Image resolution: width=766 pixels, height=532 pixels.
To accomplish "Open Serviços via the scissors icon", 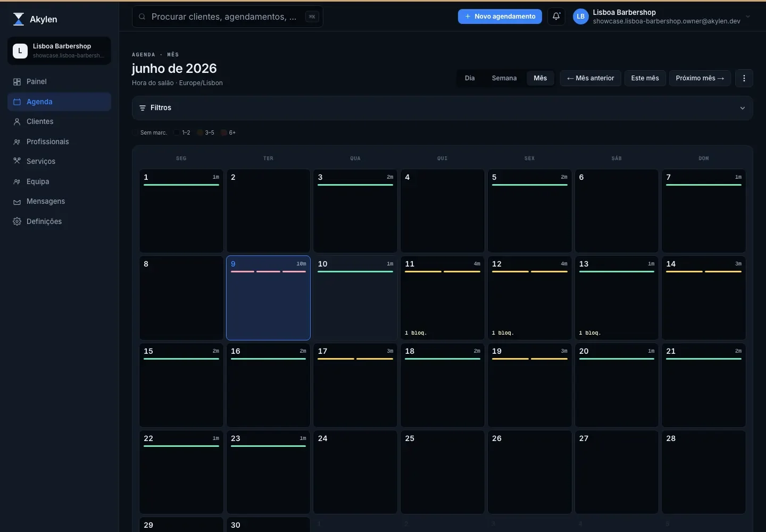I will pyautogui.click(x=17, y=161).
